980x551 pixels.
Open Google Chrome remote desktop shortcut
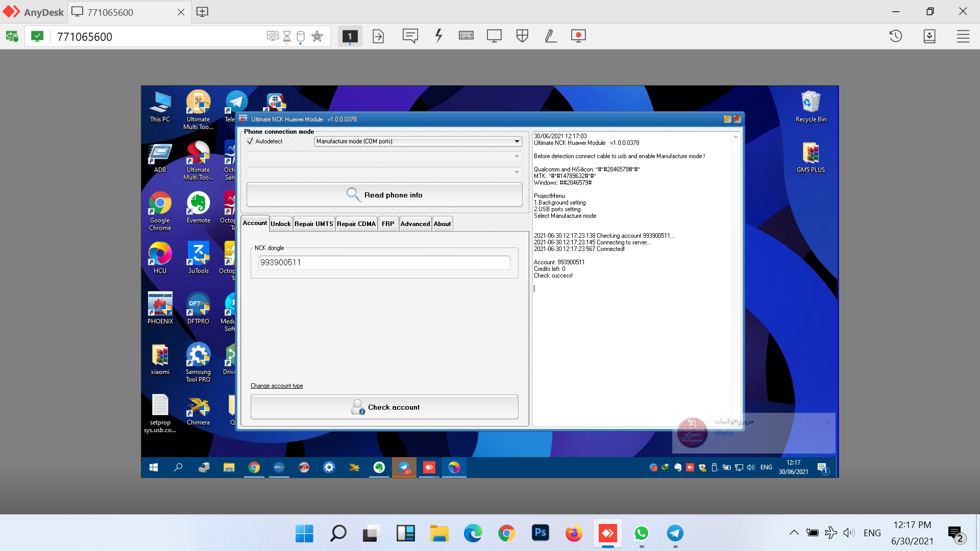[160, 211]
